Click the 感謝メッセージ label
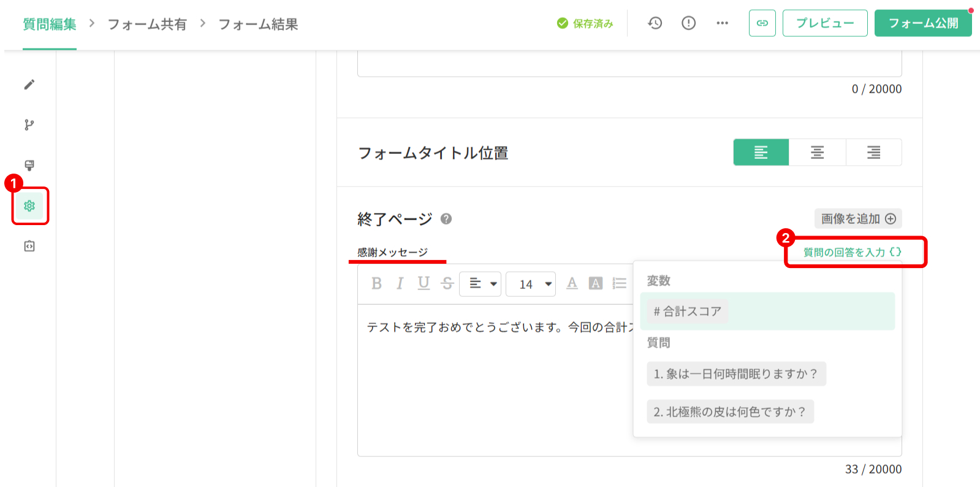 click(393, 252)
